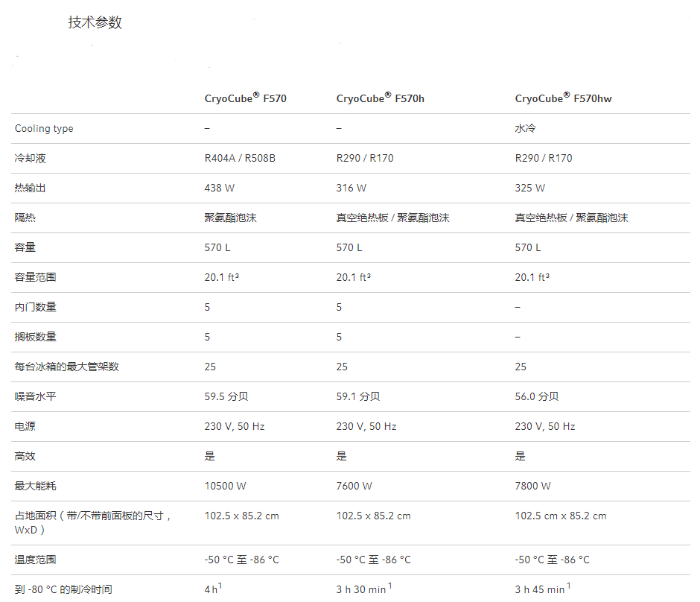Click the 438 W heat output value
The height and width of the screenshot is (602, 700).
[x=219, y=188]
